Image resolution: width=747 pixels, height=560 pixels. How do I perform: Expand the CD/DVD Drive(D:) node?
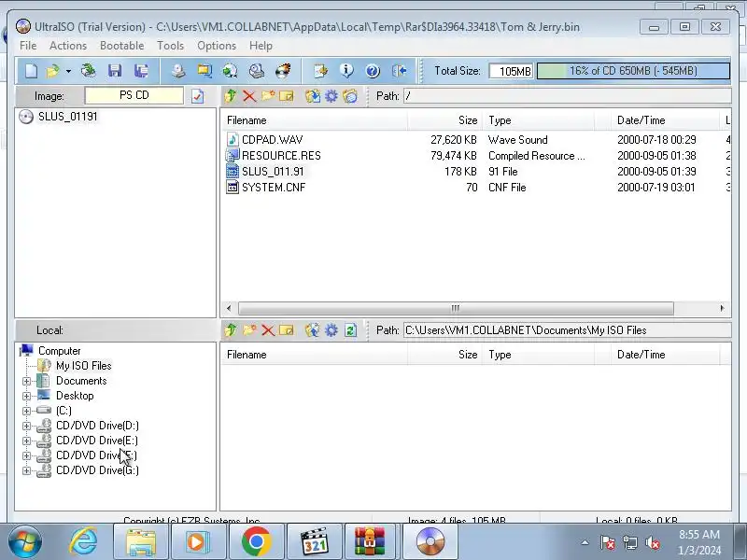point(27,426)
